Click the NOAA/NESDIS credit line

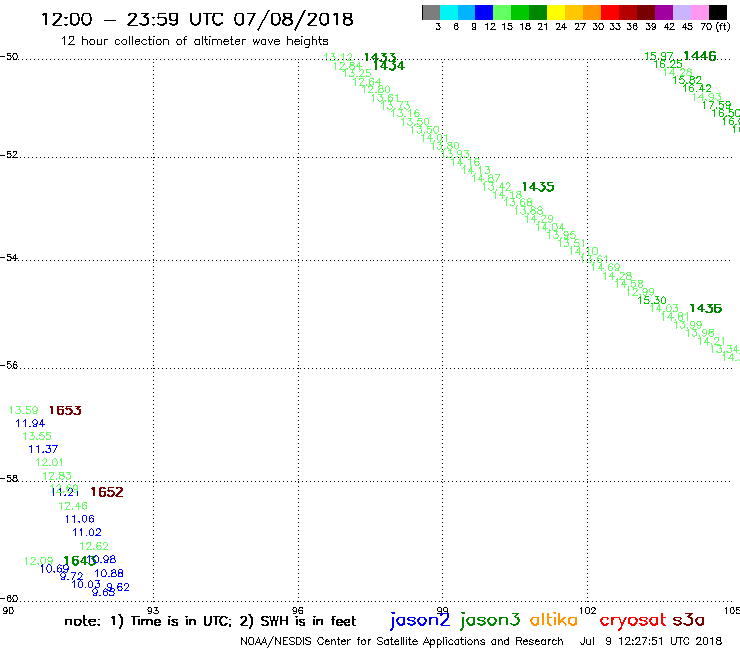pyautogui.click(x=402, y=641)
